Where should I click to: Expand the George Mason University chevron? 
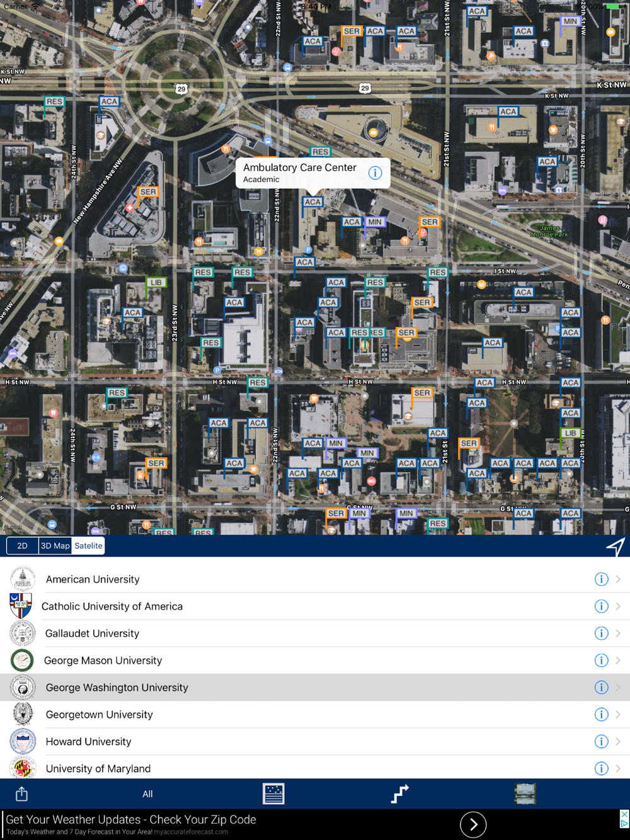coord(618,661)
